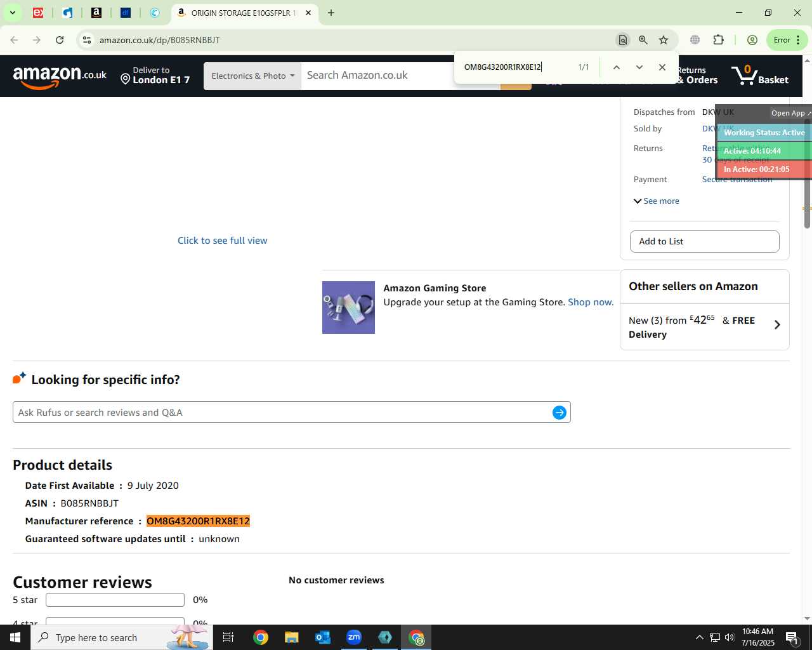
Task: Open File Explorer from taskbar
Action: pos(292,637)
